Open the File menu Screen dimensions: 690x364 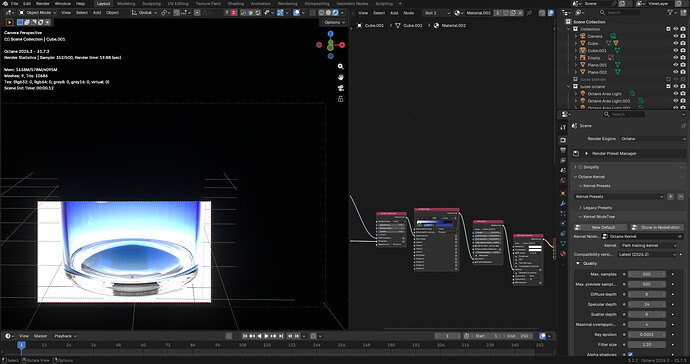(x=15, y=4)
